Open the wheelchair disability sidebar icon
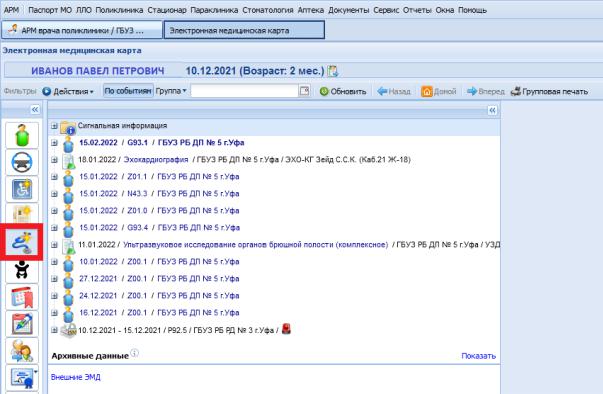 [22, 189]
